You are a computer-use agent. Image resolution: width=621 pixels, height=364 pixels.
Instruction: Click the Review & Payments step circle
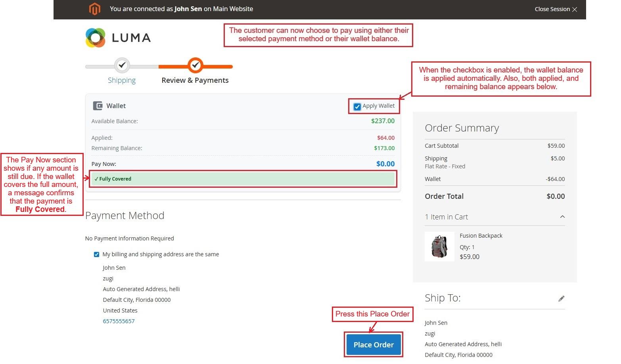point(195,65)
